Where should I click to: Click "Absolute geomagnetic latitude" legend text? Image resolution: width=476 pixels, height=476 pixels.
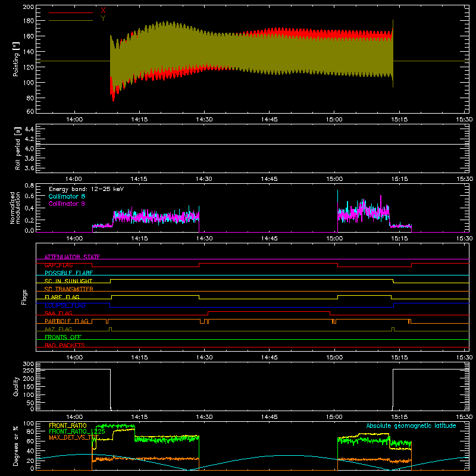(411, 425)
